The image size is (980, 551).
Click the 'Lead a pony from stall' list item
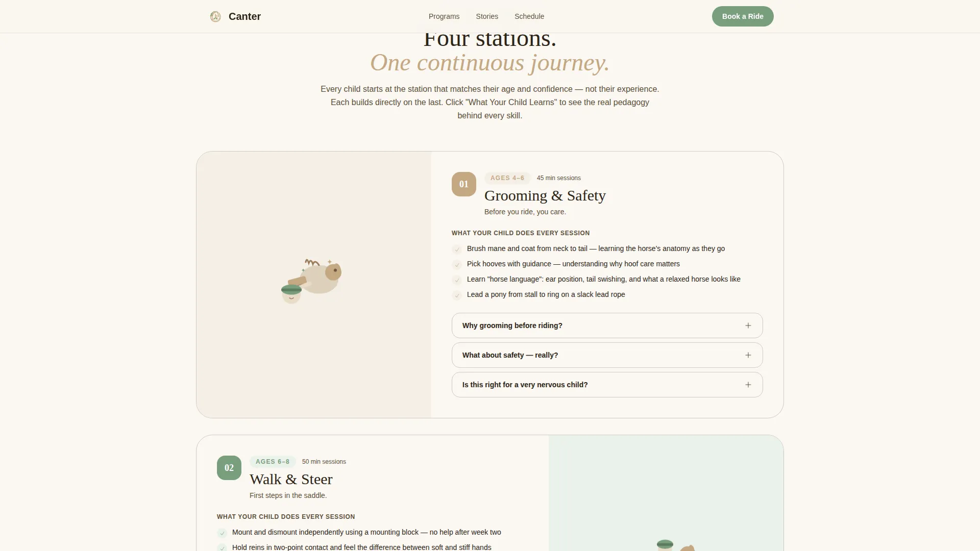[546, 294]
